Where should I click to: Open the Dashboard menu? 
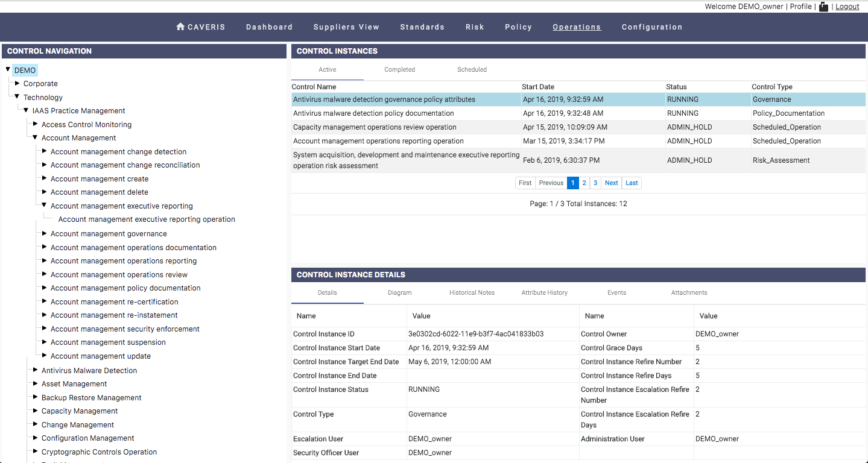pyautogui.click(x=269, y=27)
